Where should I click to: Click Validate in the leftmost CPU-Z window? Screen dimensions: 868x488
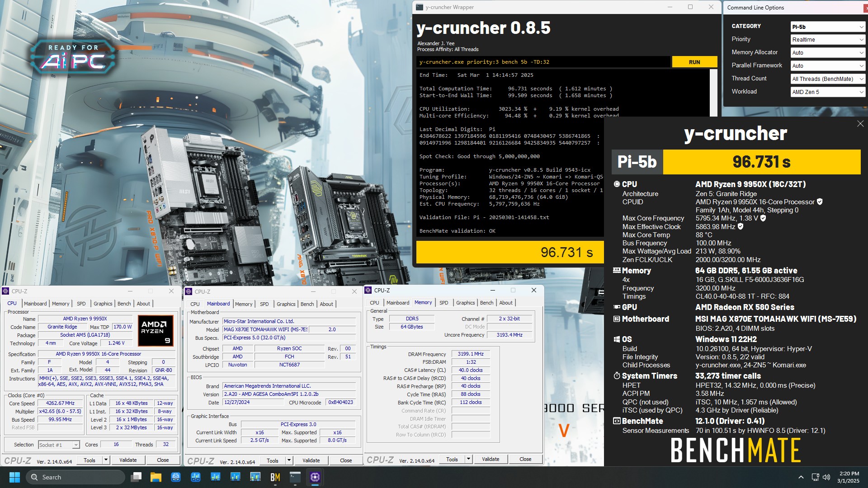click(x=128, y=460)
